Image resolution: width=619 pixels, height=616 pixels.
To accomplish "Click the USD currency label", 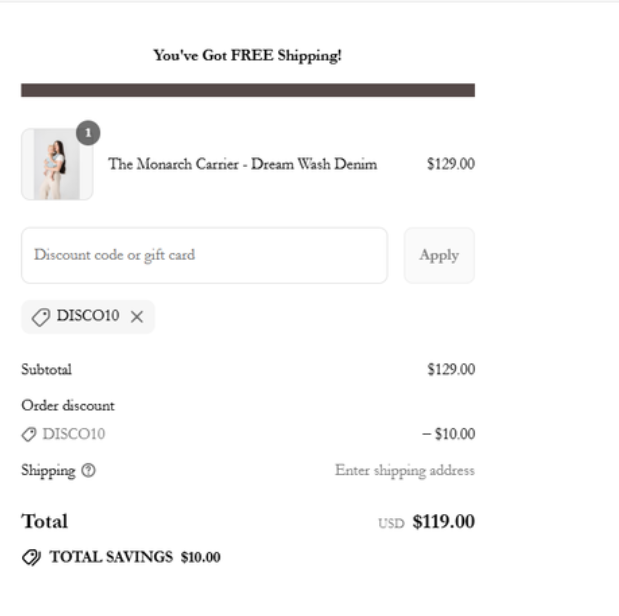I will [x=391, y=523].
